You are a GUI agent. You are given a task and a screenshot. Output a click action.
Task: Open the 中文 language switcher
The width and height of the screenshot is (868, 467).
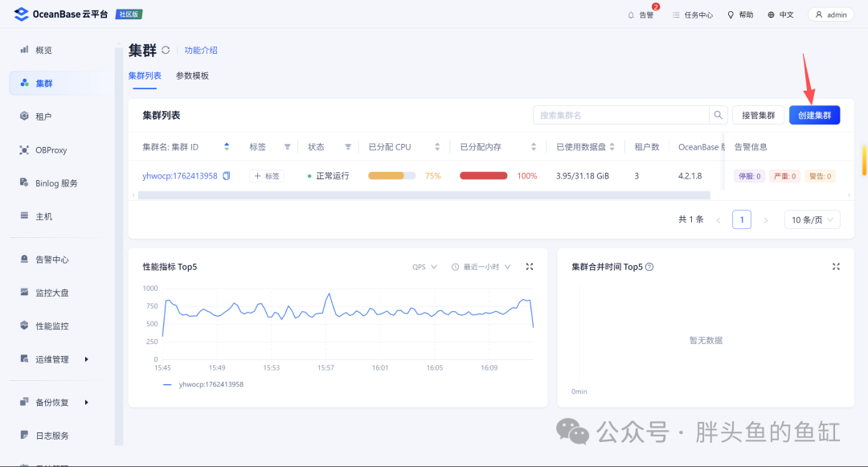point(780,15)
